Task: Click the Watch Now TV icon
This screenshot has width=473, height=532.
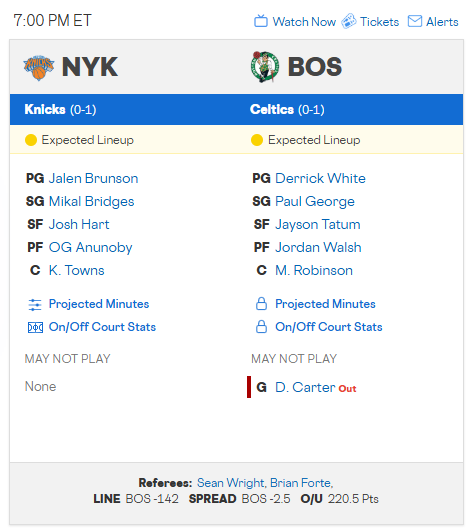Action: coord(261,21)
